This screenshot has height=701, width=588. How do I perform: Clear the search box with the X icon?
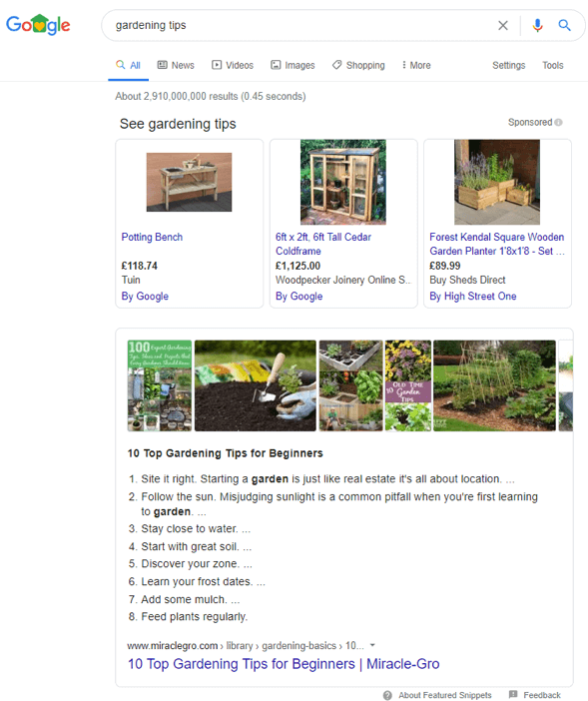pos(503,26)
